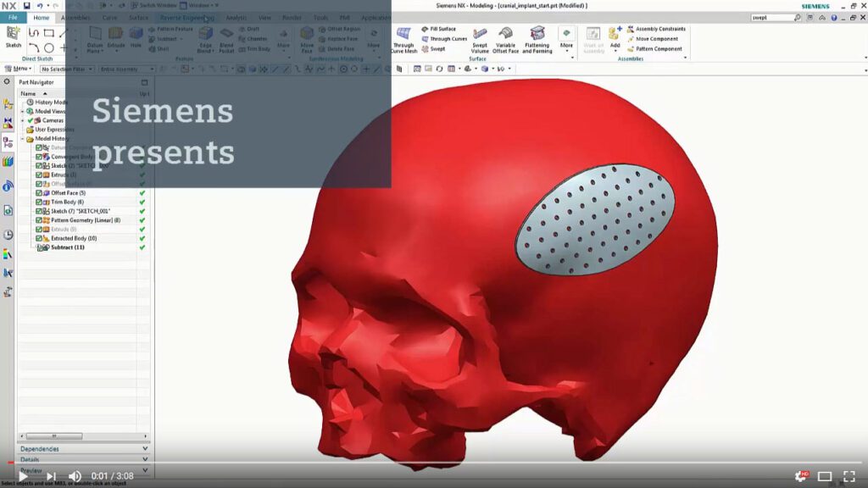
Task: Open the Reuse Library sidebar tab
Action: [x=8, y=162]
